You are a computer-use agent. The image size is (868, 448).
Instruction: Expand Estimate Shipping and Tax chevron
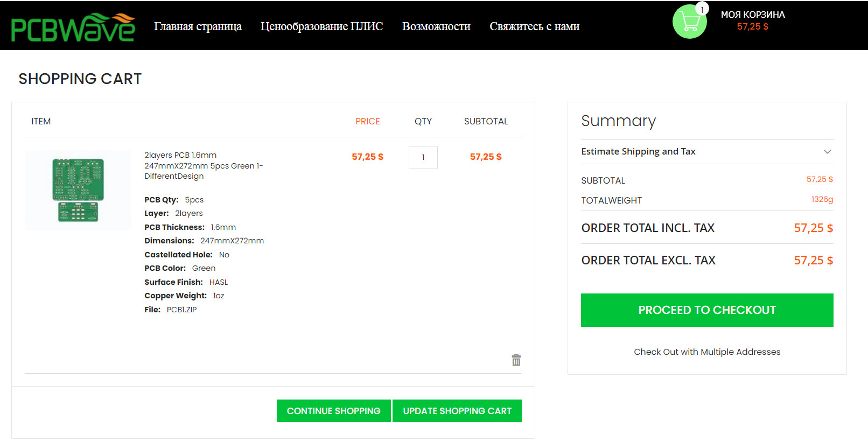click(827, 152)
